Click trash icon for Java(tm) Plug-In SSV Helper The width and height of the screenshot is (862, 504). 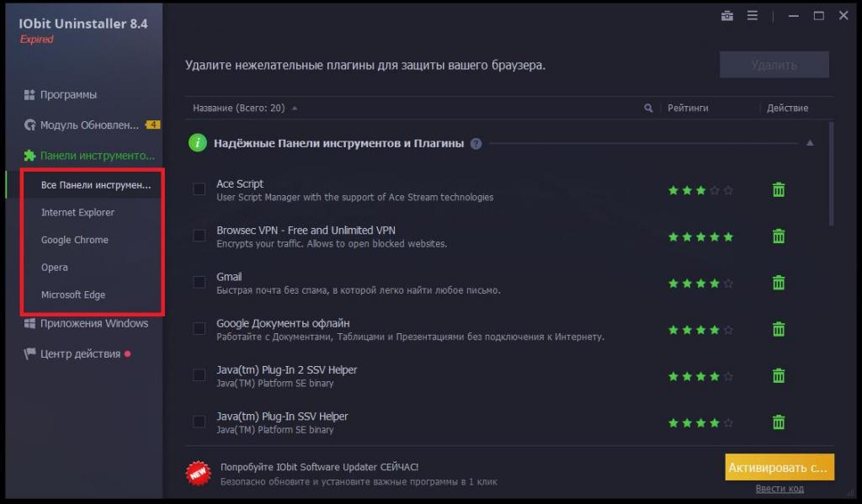pyautogui.click(x=779, y=422)
